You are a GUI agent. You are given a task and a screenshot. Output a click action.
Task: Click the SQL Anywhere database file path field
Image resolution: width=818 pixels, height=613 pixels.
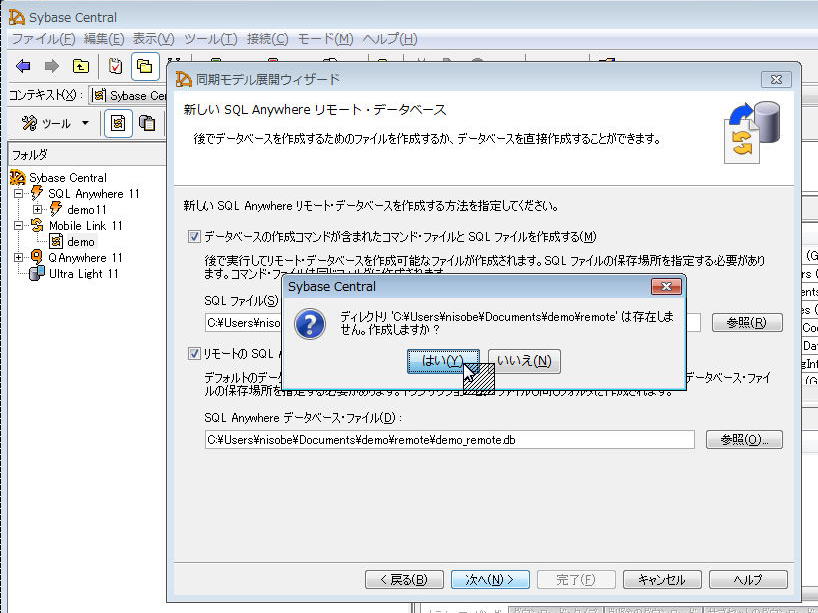(x=448, y=439)
